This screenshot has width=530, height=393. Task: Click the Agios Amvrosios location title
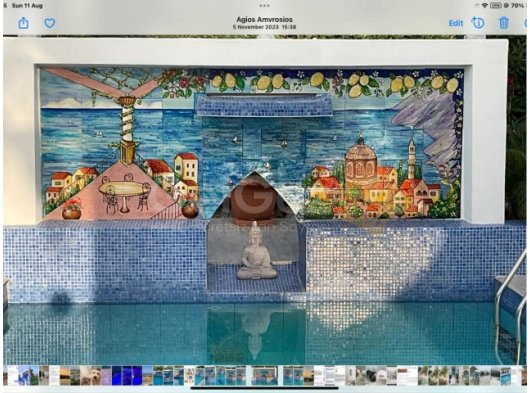[264, 20]
